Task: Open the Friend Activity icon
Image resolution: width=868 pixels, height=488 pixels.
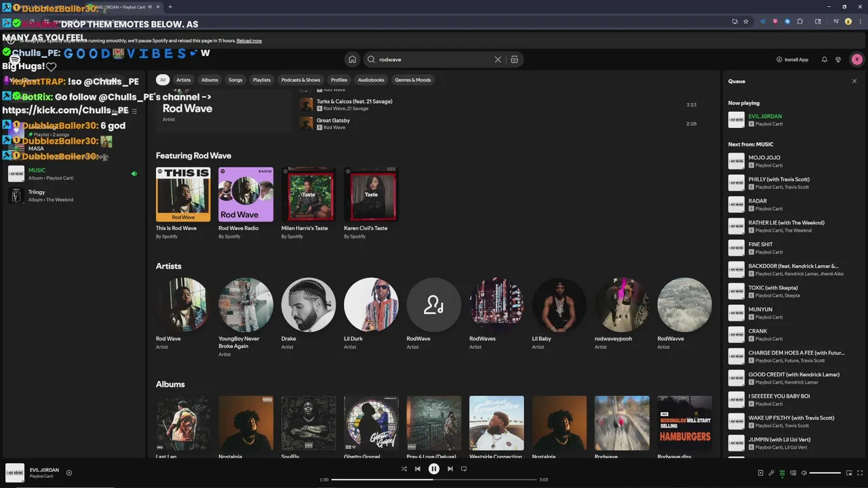Action: click(838, 60)
